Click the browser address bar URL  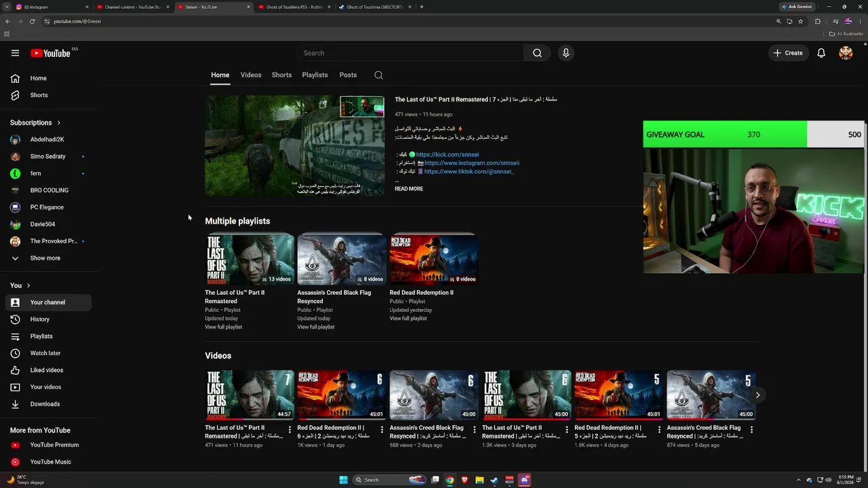(77, 21)
